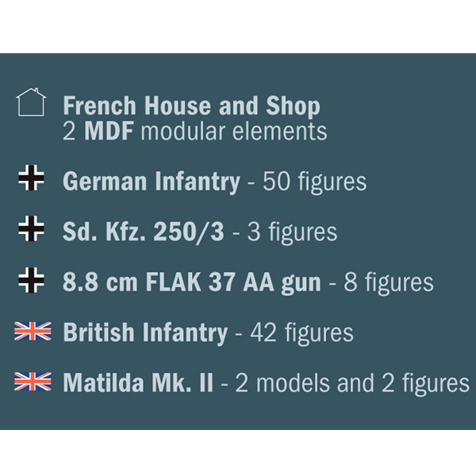Click the 2 models and 2 figures text
Viewport: 476px width, 476px height.
point(352,384)
